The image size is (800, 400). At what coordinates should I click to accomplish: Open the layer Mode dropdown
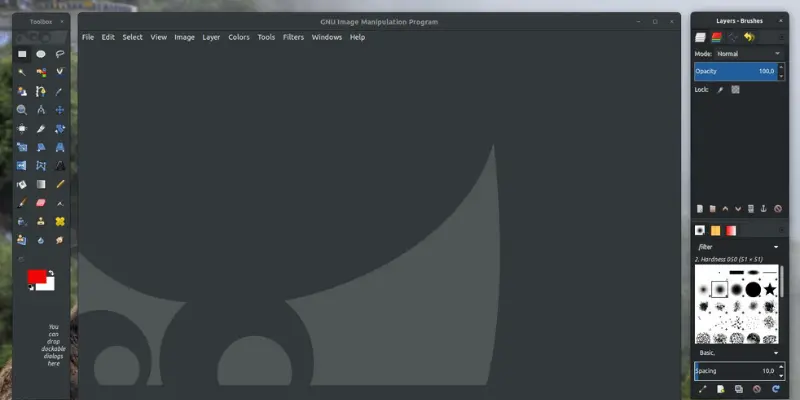748,54
